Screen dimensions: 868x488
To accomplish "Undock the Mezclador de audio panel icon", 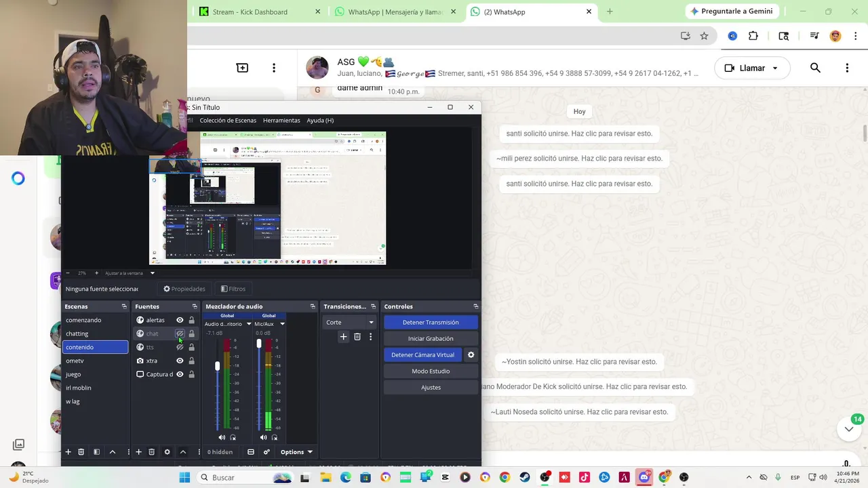I will click(313, 306).
